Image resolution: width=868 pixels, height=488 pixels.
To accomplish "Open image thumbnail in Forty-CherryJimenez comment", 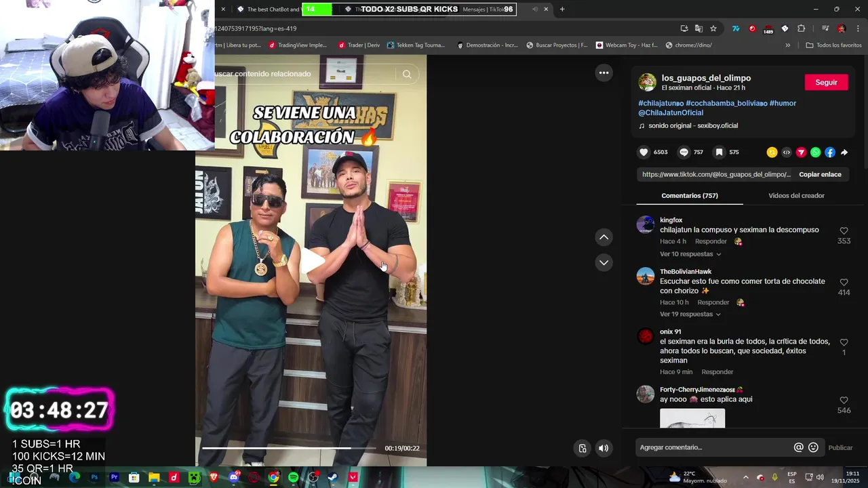I will pos(692,418).
